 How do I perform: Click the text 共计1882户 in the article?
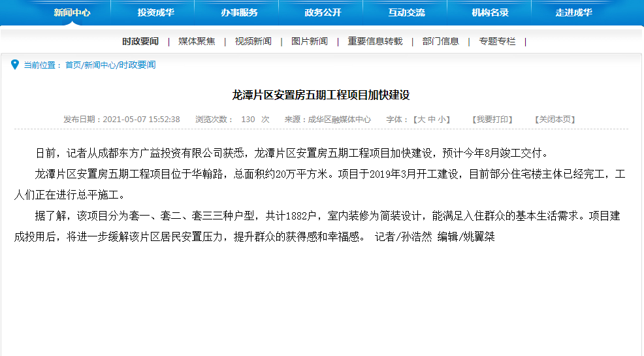291,216
